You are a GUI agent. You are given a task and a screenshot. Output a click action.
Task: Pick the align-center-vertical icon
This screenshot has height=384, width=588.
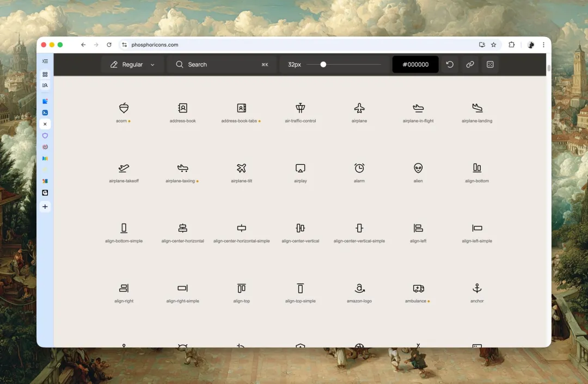coord(300,228)
